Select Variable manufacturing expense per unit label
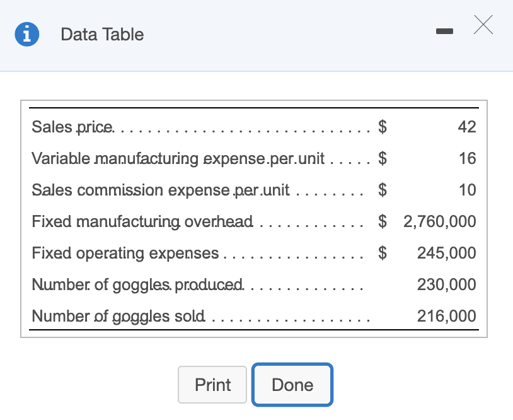 click(178, 158)
